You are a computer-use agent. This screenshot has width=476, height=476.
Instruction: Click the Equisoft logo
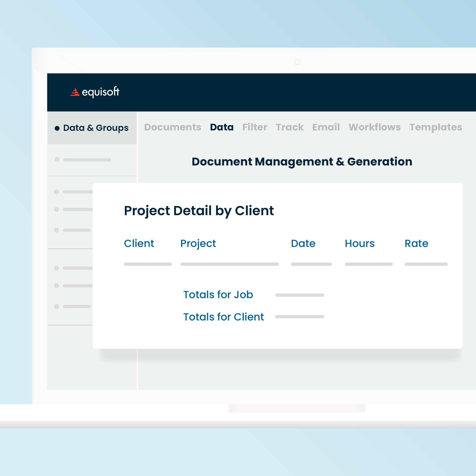tap(95, 92)
